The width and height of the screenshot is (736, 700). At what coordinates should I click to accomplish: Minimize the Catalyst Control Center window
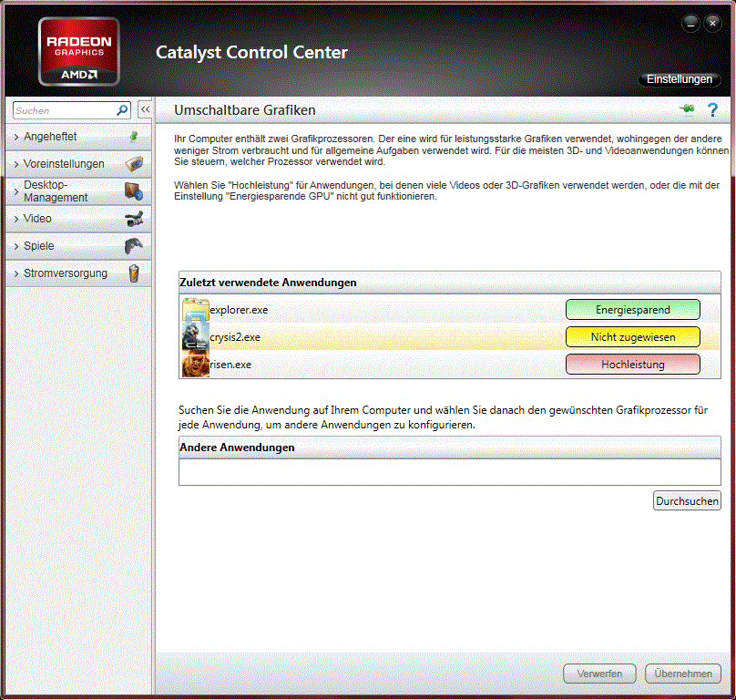[x=691, y=23]
